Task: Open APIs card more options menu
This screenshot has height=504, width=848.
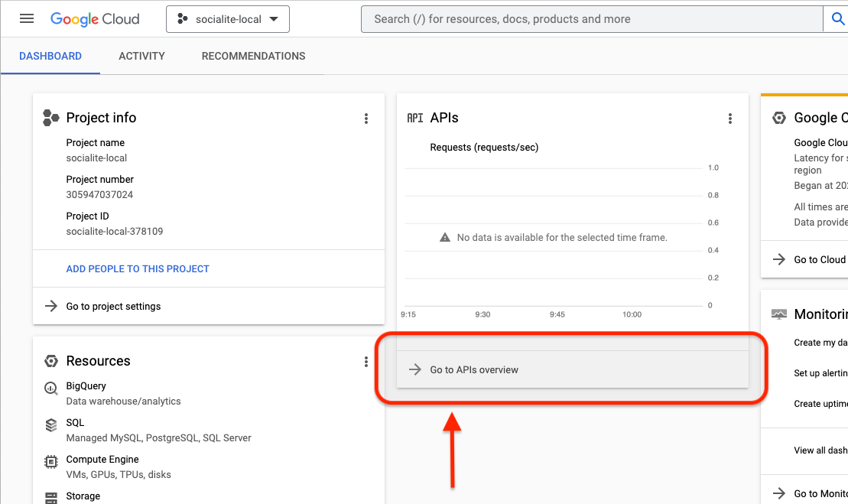Action: [730, 119]
